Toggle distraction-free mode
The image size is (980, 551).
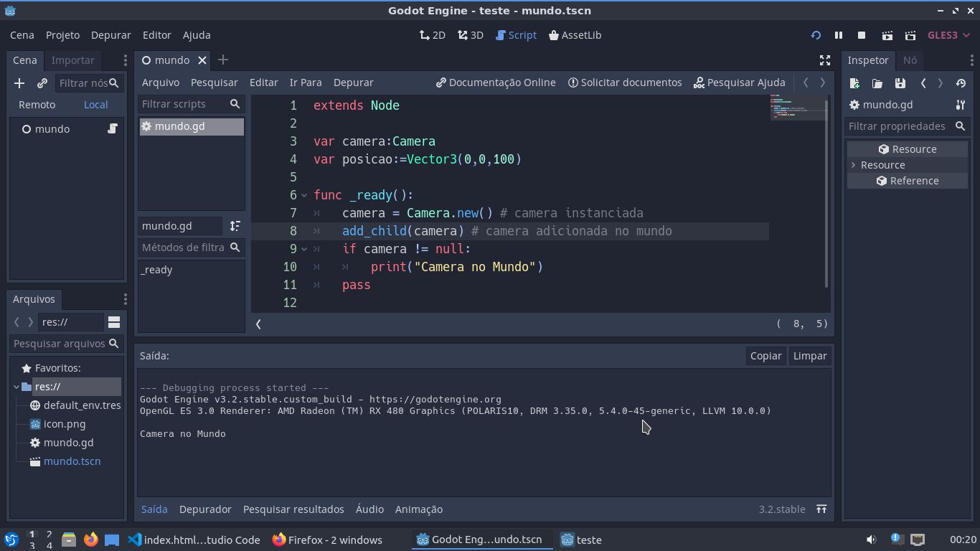tap(824, 60)
